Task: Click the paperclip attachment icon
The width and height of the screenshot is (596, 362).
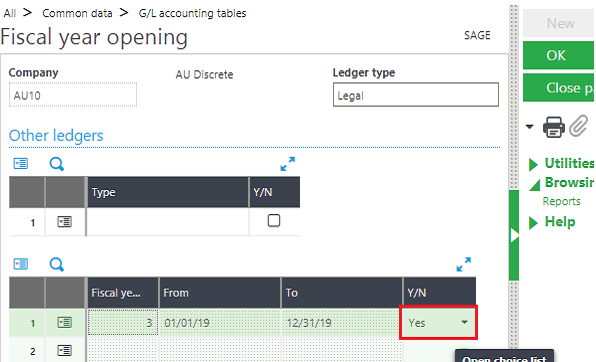Action: [579, 126]
